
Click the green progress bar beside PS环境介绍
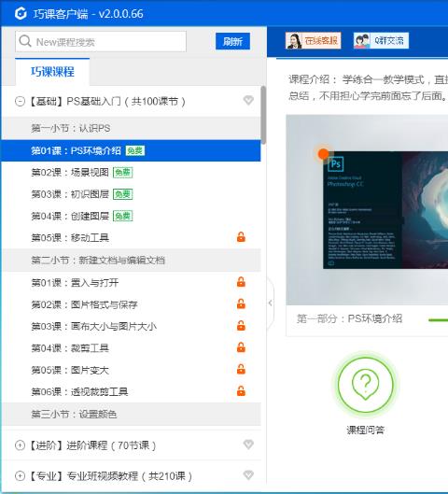click(439, 320)
